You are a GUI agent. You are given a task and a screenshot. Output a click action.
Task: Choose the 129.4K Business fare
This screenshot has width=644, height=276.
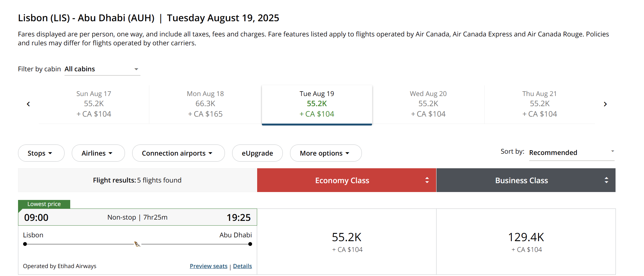(526, 241)
